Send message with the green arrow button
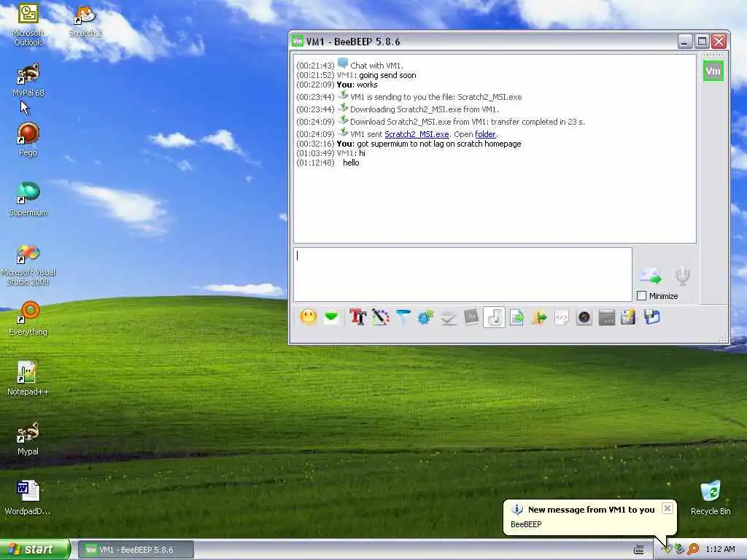 [x=651, y=276]
